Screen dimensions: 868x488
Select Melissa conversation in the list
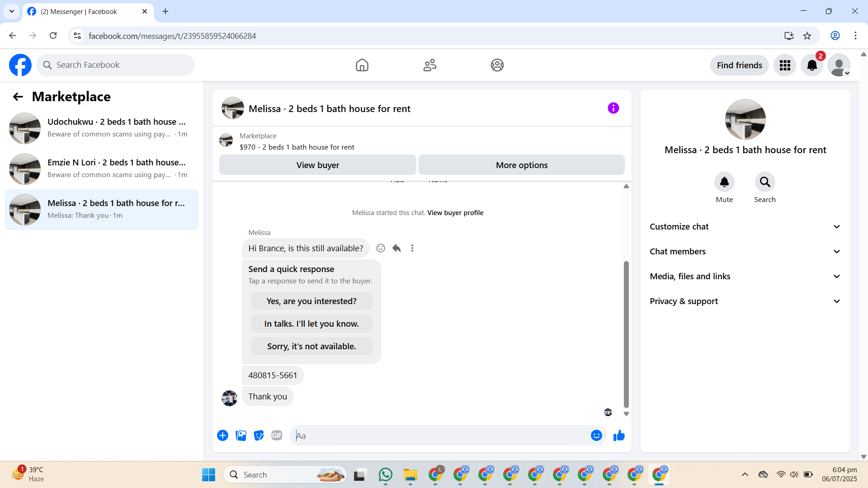click(x=102, y=210)
